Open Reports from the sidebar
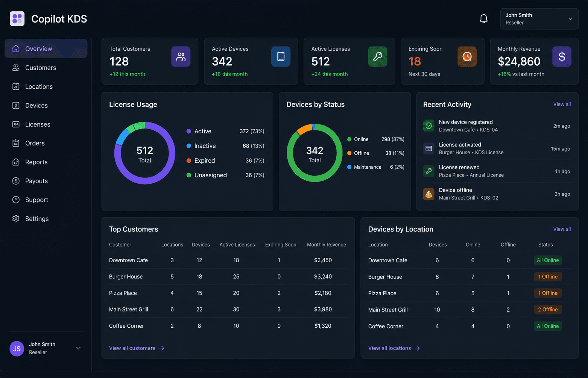The image size is (588, 378). pyautogui.click(x=46, y=162)
